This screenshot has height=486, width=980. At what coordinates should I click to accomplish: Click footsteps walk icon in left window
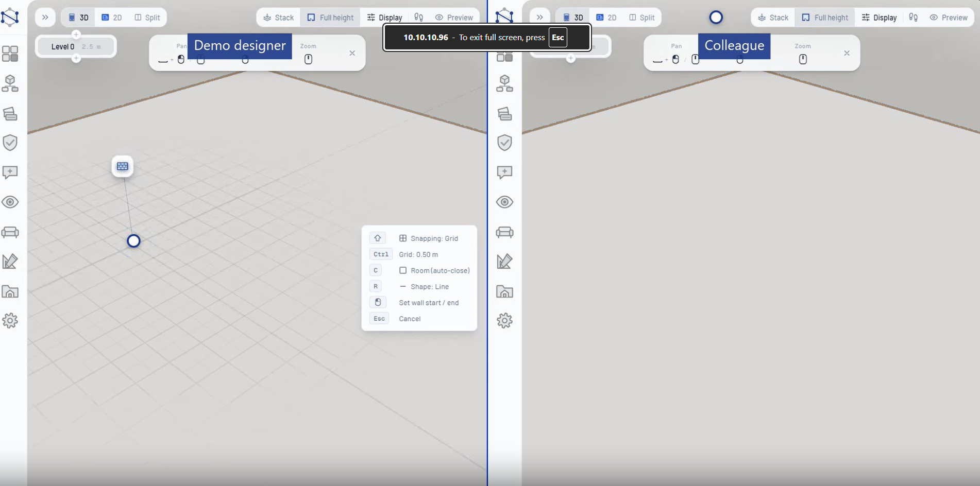click(419, 18)
